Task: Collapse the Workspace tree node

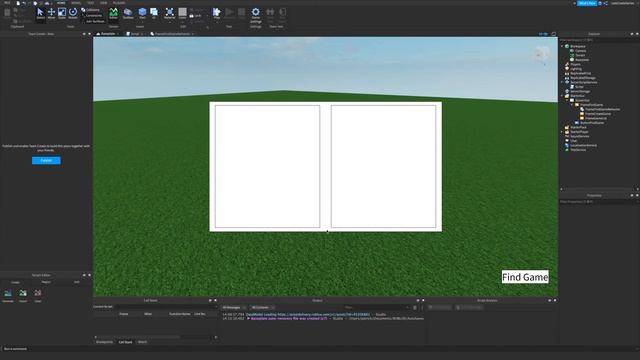Action: [x=562, y=46]
